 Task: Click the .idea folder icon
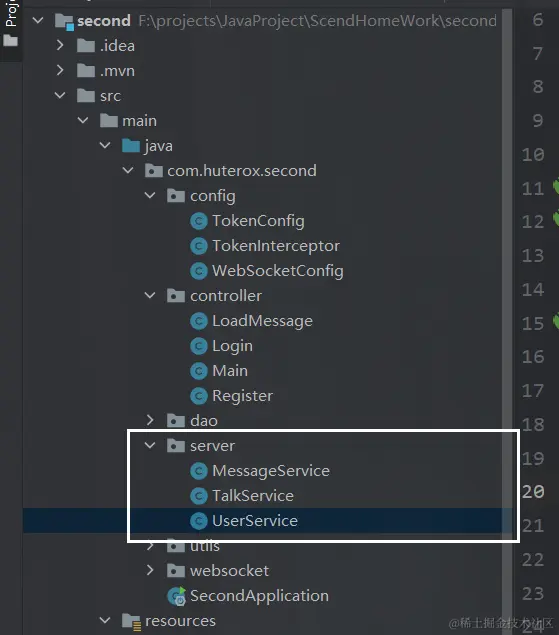click(86, 46)
